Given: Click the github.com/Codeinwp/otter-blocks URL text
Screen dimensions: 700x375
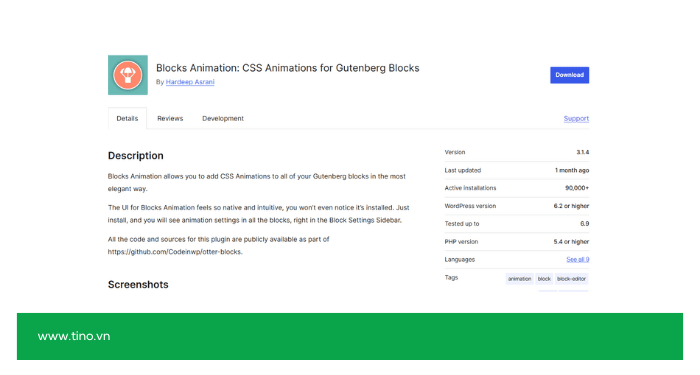Looking at the screenshot, I should tap(175, 252).
